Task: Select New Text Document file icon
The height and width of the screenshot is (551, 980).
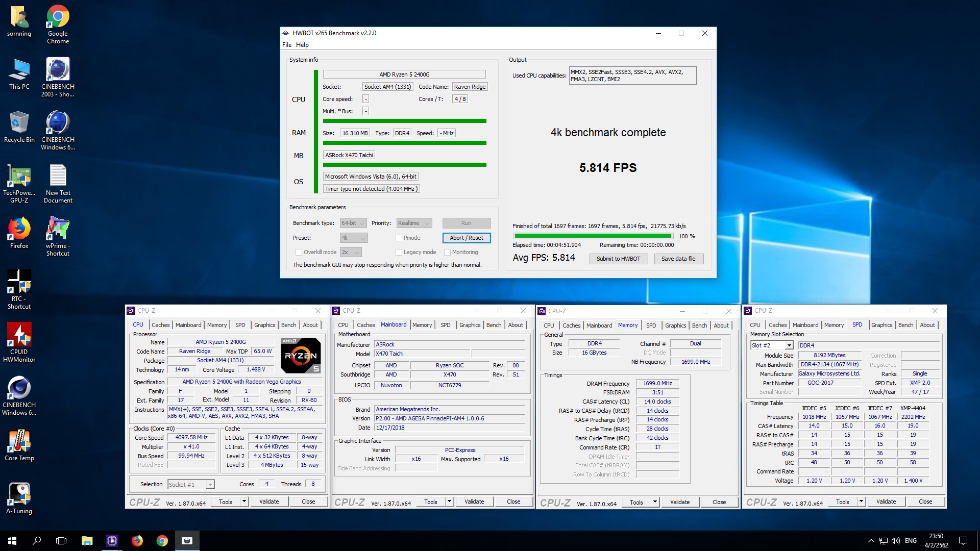Action: pos(58,184)
